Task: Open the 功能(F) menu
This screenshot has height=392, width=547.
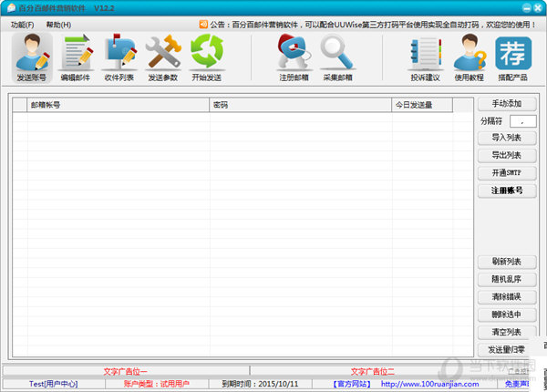Action: point(23,24)
